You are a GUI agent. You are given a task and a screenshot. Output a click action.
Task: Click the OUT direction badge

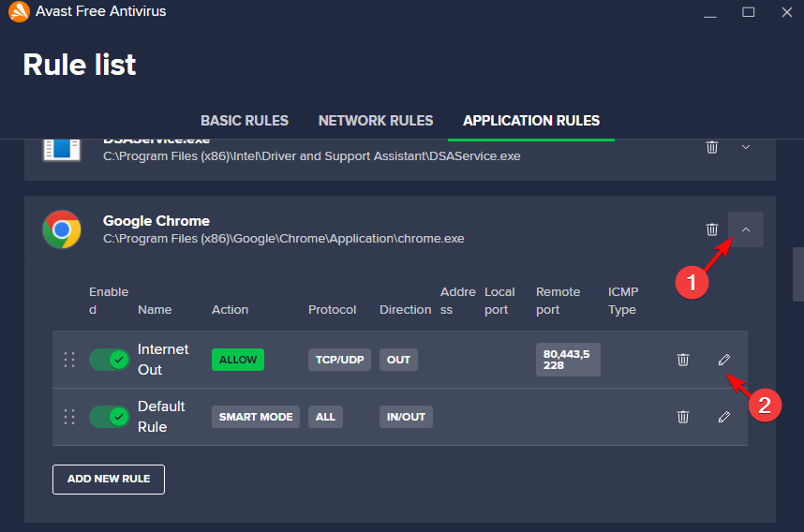[398, 360]
